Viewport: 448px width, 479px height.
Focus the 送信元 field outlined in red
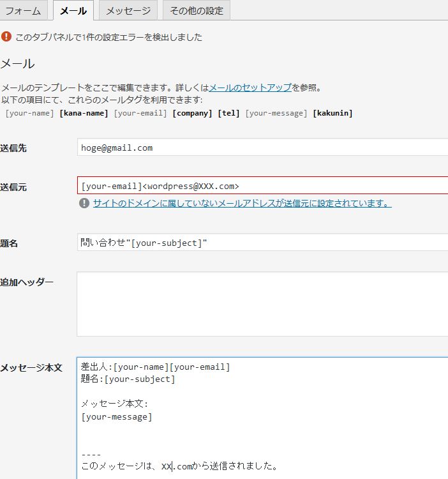click(x=262, y=185)
